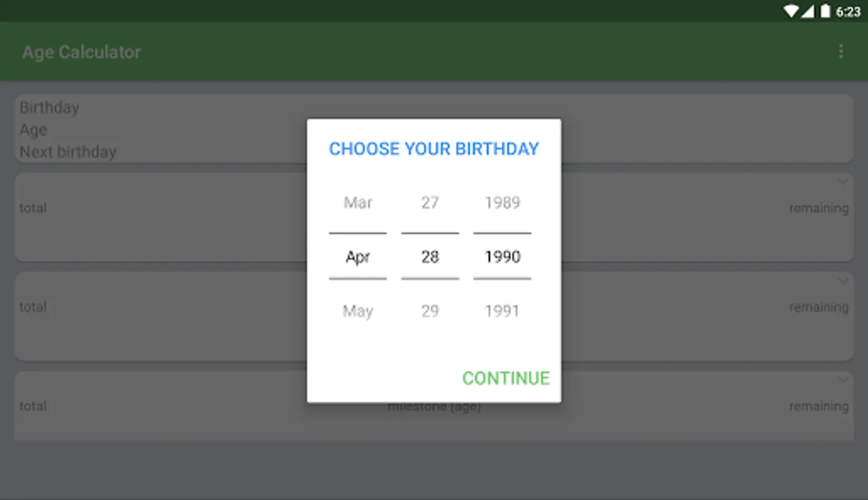Tap the battery status icon
The height and width of the screenshot is (500, 868).
(x=825, y=11)
